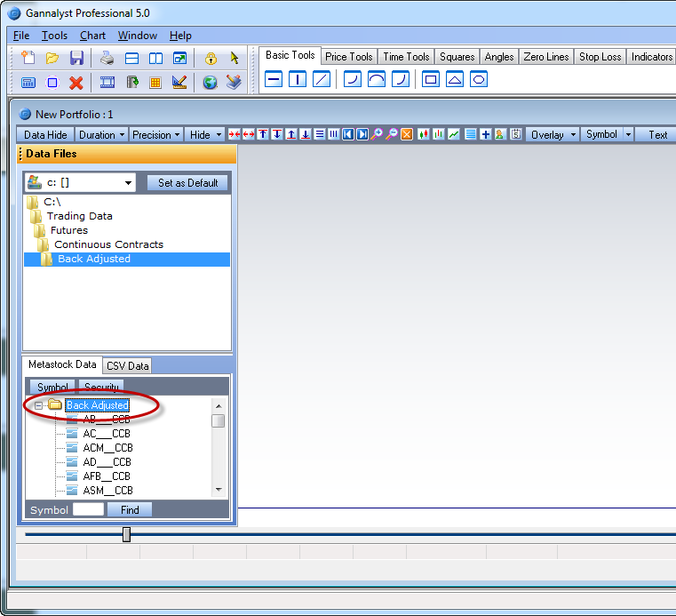Image resolution: width=676 pixels, height=616 pixels.
Task: Open the File menu
Action: click(x=21, y=36)
